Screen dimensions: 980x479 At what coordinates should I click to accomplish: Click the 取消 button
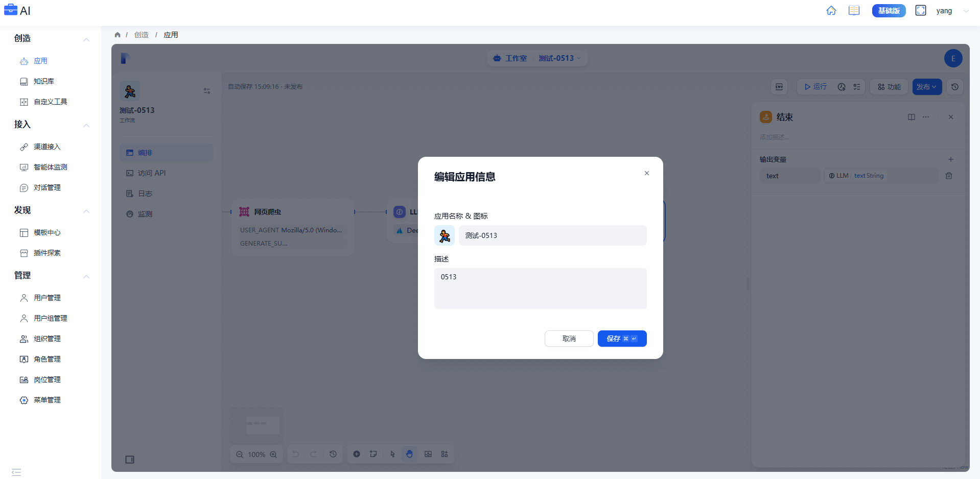click(x=569, y=339)
